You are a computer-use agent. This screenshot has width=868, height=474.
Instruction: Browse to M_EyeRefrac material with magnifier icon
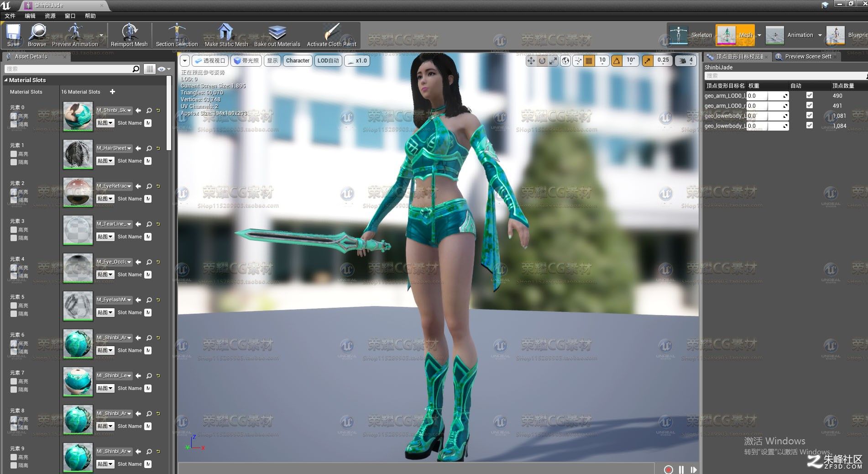[149, 186]
